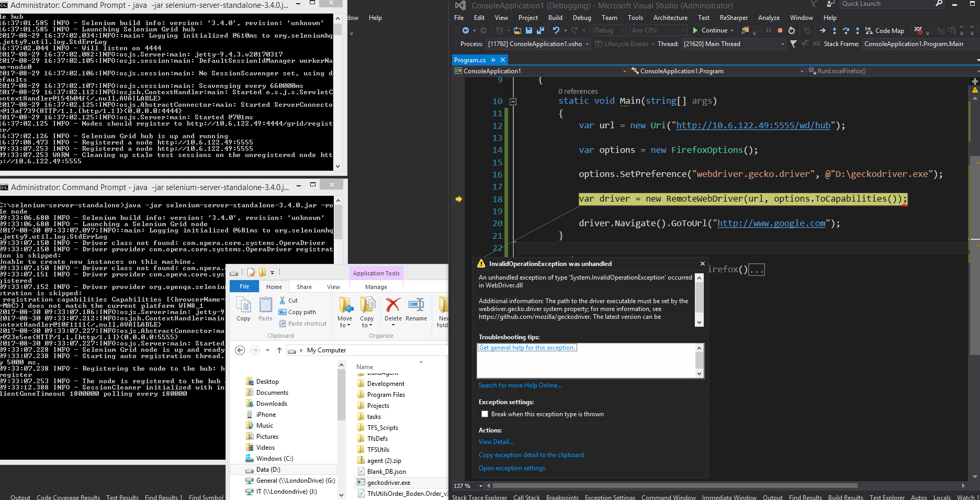The height and width of the screenshot is (500, 980).
Task: Toggle pin on the Program.cs tab
Action: (493, 60)
